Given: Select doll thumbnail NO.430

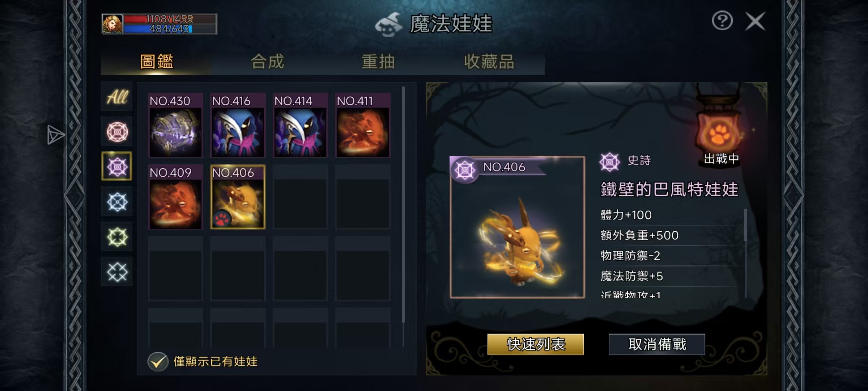Looking at the screenshot, I should coord(175,125).
